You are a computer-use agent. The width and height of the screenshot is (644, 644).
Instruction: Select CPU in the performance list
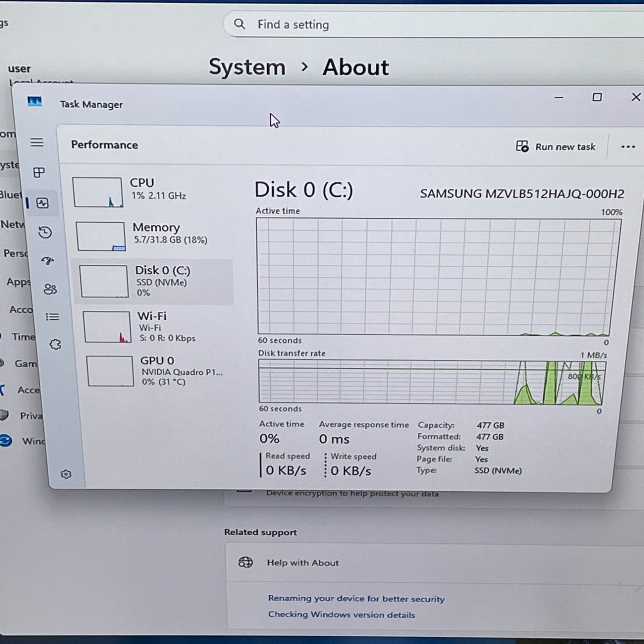pos(150,191)
